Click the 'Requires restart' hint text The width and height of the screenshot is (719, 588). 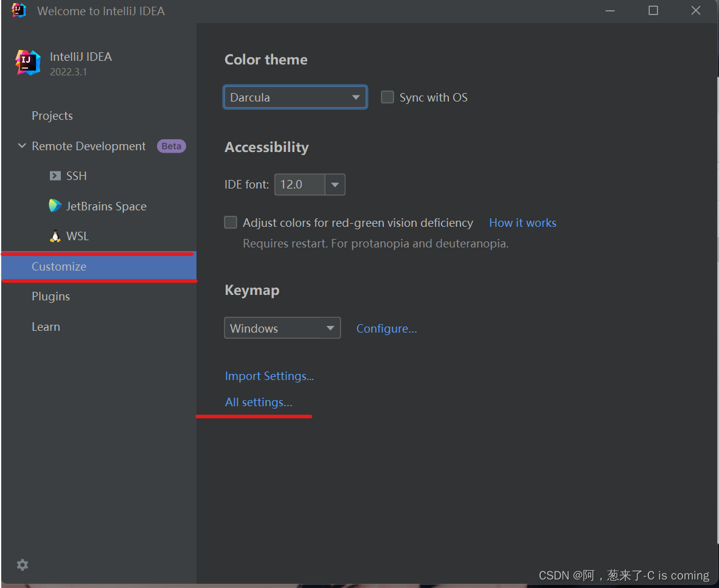375,243
